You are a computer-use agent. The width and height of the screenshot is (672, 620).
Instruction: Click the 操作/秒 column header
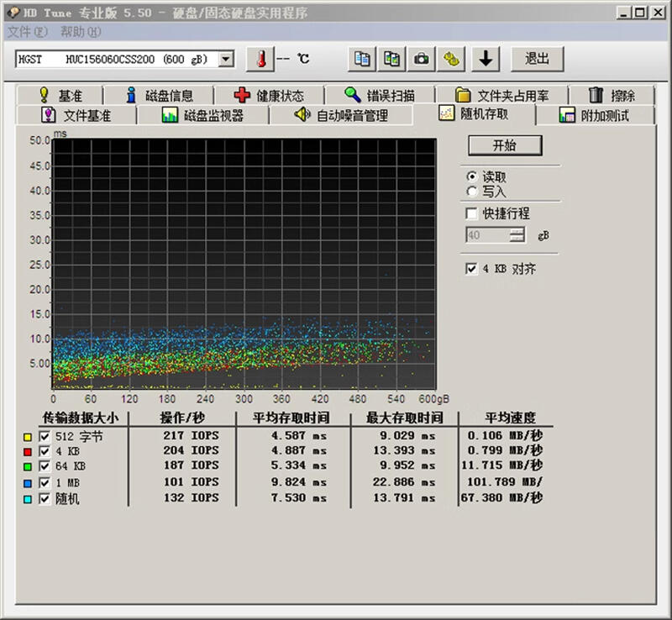(x=182, y=418)
